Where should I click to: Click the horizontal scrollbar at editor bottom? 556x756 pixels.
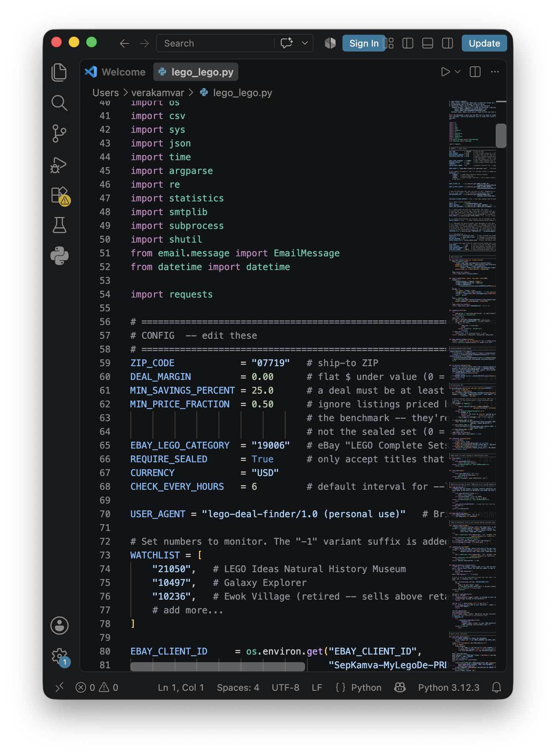coord(218,666)
